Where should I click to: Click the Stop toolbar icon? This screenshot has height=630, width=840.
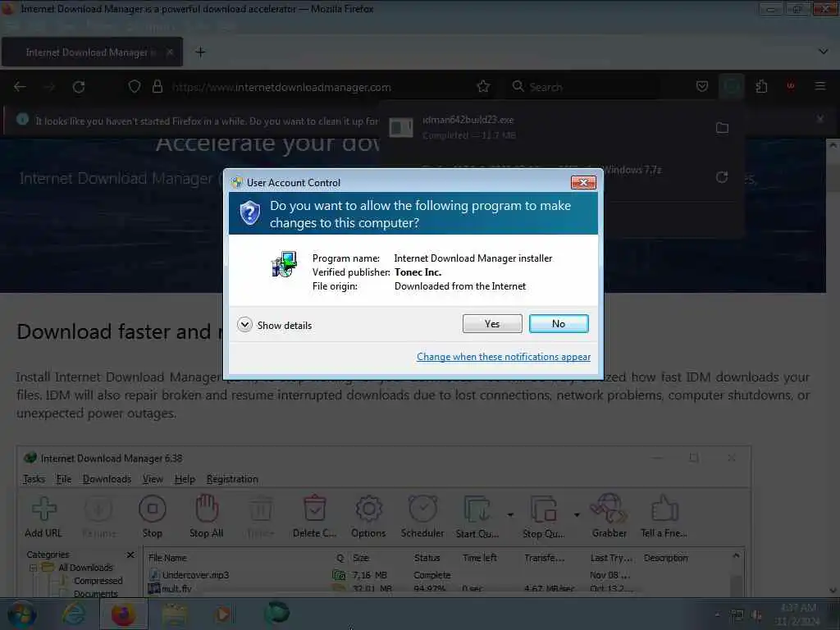(x=152, y=516)
